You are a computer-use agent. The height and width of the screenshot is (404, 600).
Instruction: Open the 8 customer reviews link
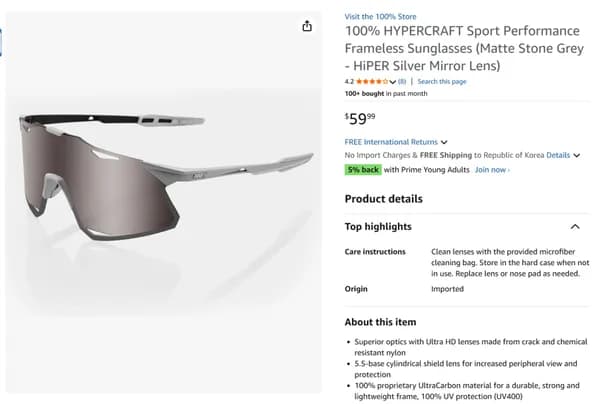(402, 81)
